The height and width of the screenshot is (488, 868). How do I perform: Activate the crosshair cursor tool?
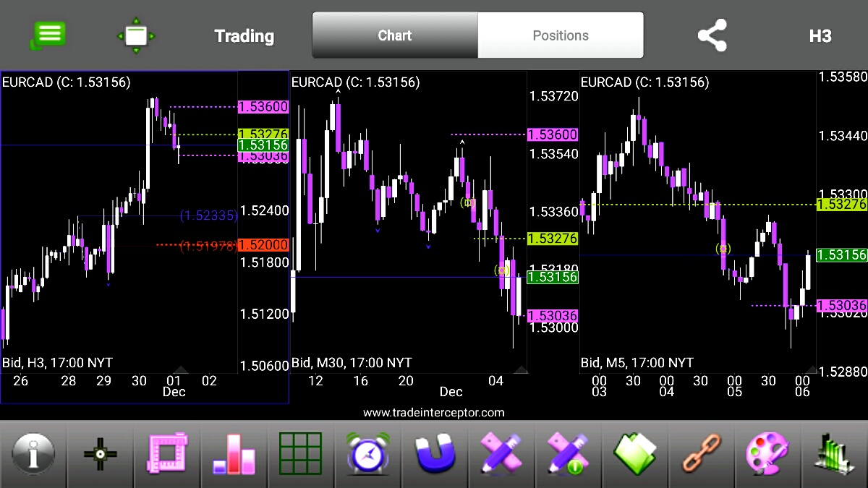100,455
